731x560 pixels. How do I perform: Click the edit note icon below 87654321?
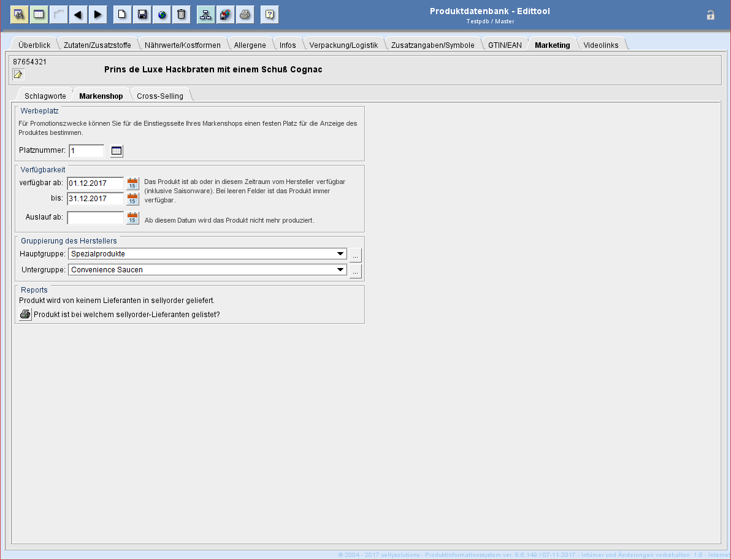(x=18, y=74)
